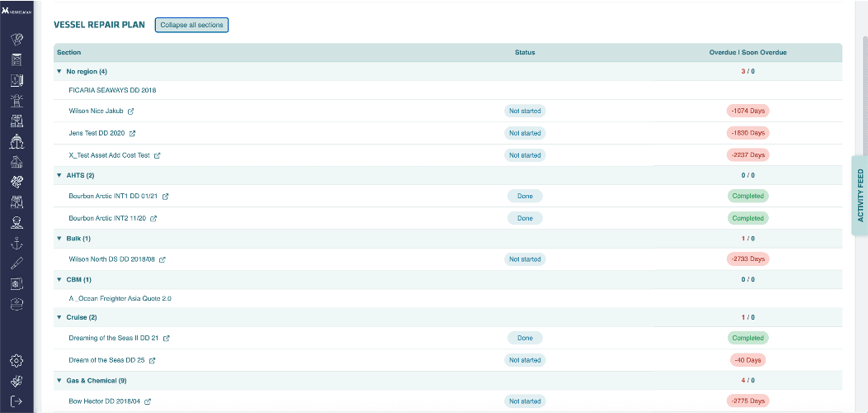The image size is (868, 413).
Task: Click the logout arrow icon
Action: point(17,401)
